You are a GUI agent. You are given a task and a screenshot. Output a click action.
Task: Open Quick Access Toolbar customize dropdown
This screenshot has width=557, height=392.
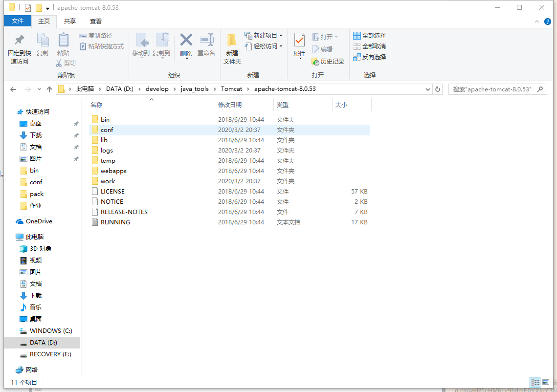click(47, 8)
